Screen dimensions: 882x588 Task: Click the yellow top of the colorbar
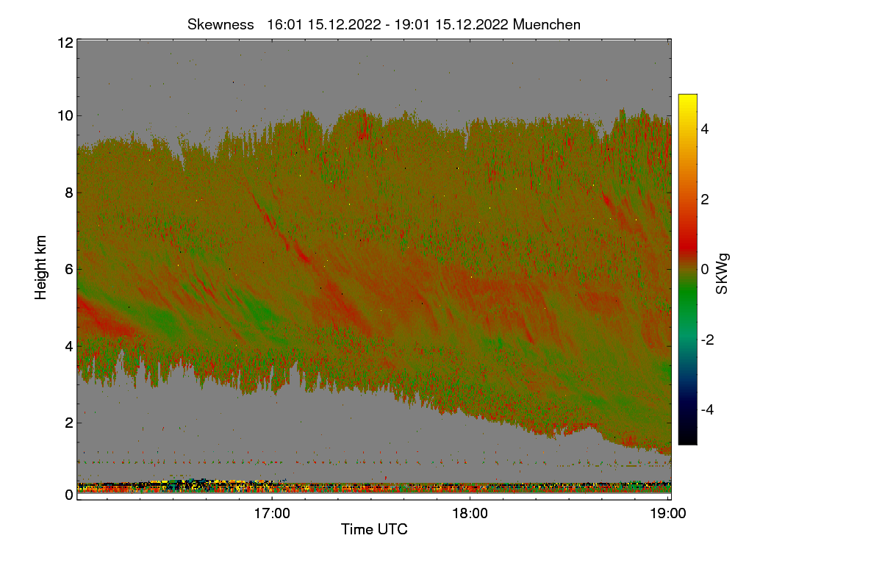[687, 101]
